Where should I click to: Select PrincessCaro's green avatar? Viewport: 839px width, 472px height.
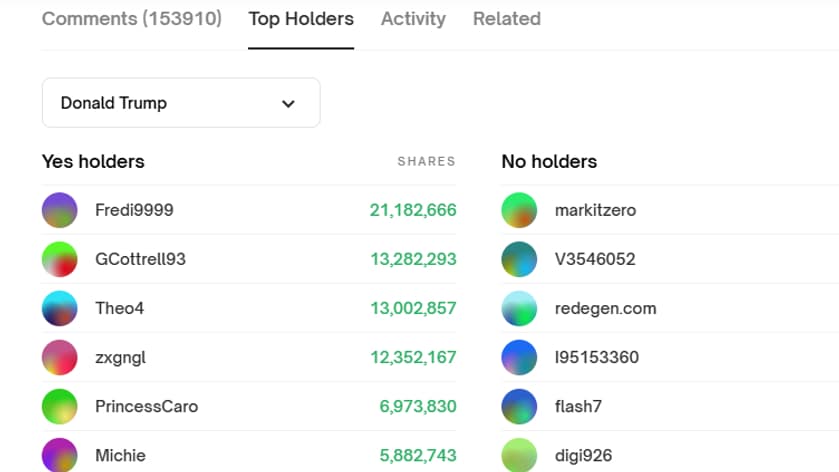tap(59, 406)
